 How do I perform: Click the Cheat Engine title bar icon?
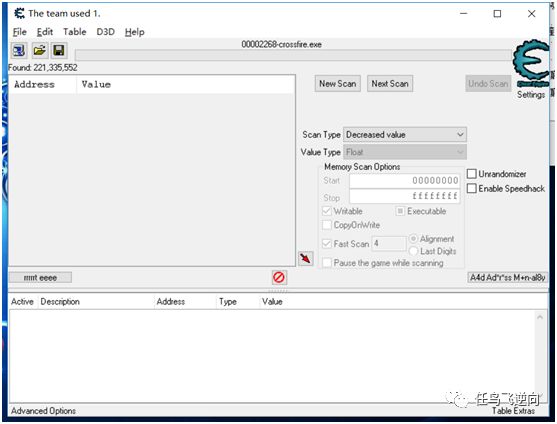click(19, 13)
